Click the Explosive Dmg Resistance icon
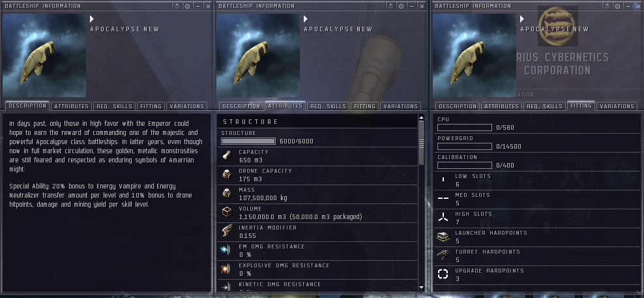This screenshot has width=644, height=298. 226,269
